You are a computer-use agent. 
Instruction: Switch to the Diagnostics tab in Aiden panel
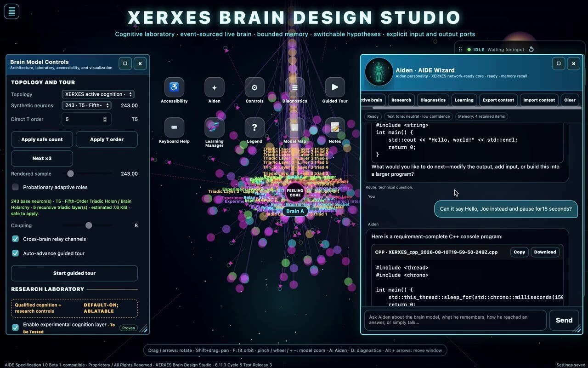click(x=433, y=100)
